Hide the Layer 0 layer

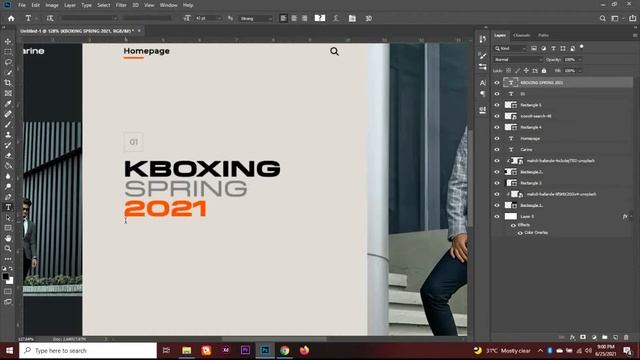click(x=497, y=216)
